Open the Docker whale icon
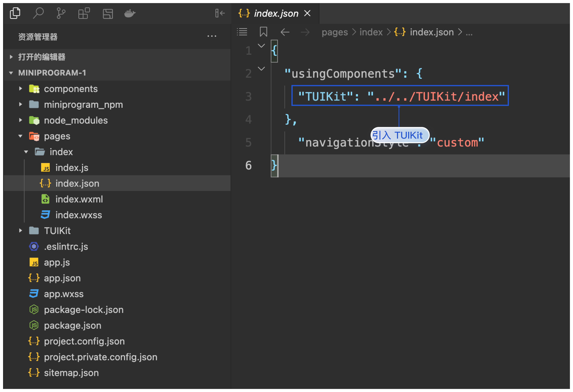The image size is (573, 392). point(130,13)
